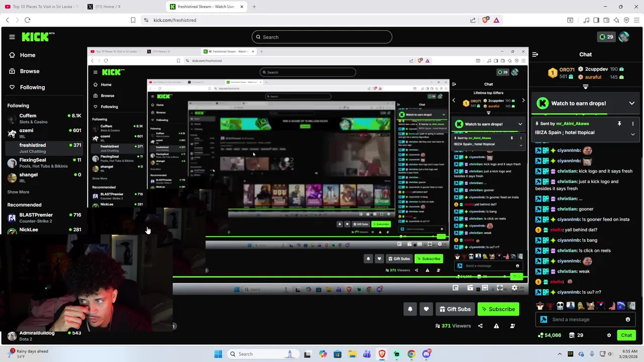This screenshot has height=362, width=644.
Task: Click the share icon beside viewers count
Action: [480, 326]
